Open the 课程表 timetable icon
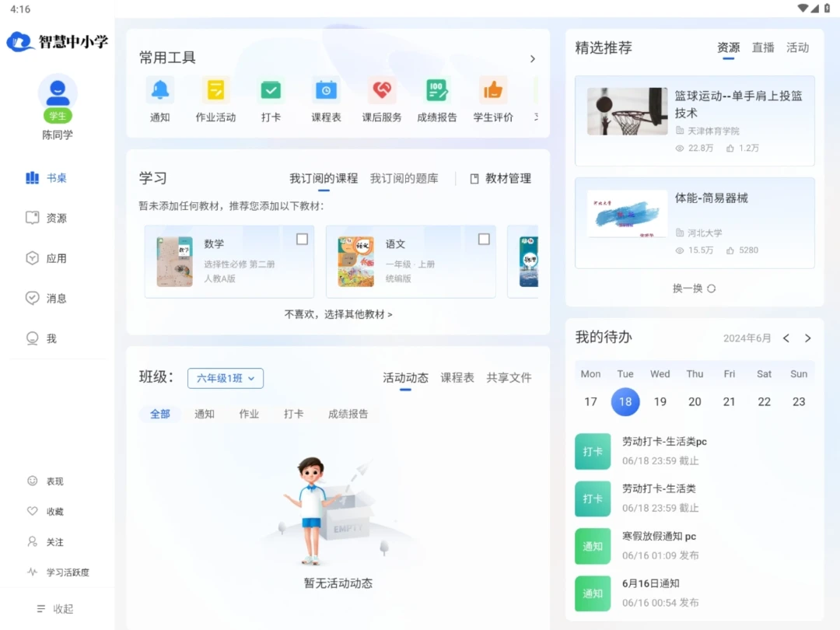Viewport: 840px width, 630px height. 326,90
